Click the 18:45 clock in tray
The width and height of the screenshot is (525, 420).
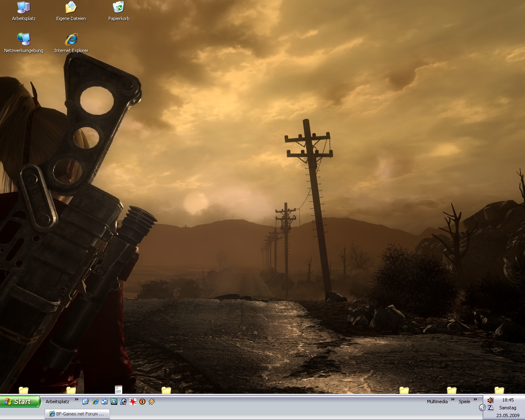(x=508, y=400)
